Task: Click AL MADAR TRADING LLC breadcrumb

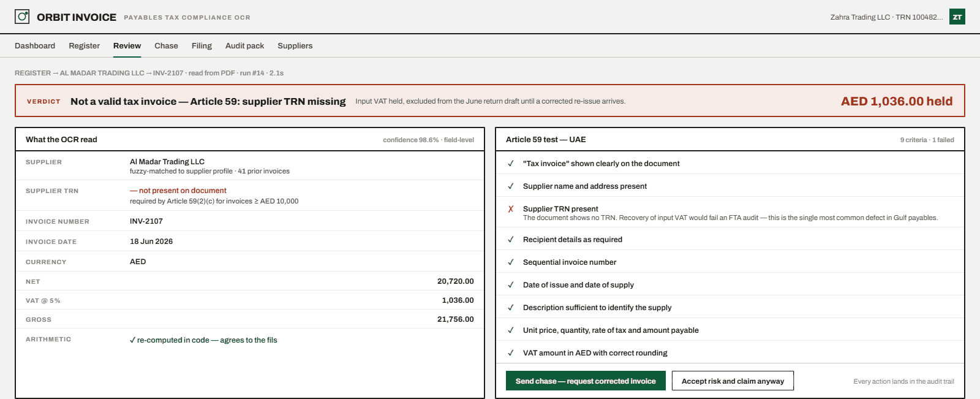Action: [102, 73]
